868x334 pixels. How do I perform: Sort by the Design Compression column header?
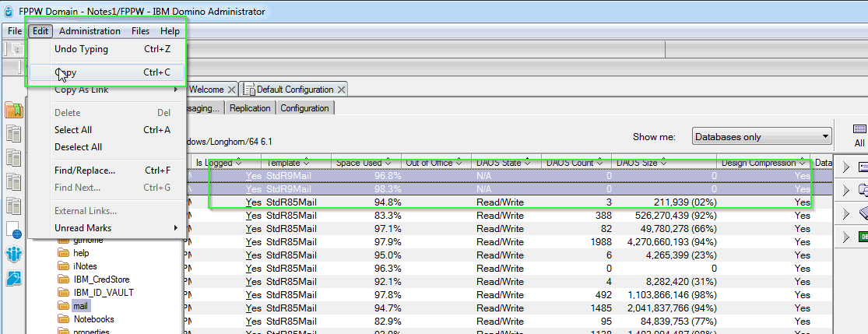(x=763, y=162)
